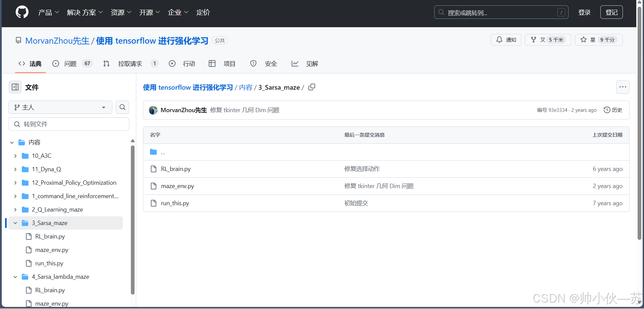Image resolution: width=644 pixels, height=309 pixels.
Task: Open the 企业 menu
Action: (178, 12)
